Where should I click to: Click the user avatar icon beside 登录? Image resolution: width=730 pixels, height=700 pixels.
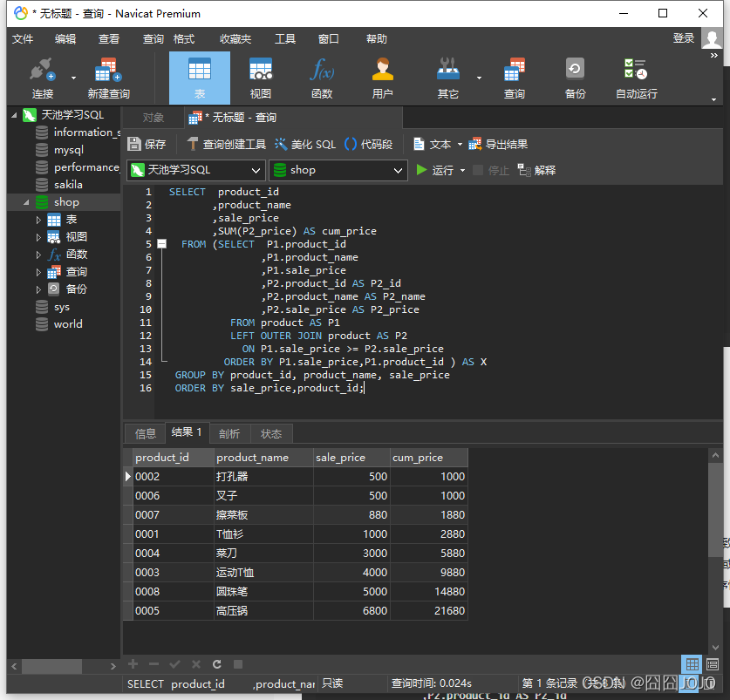(712, 38)
